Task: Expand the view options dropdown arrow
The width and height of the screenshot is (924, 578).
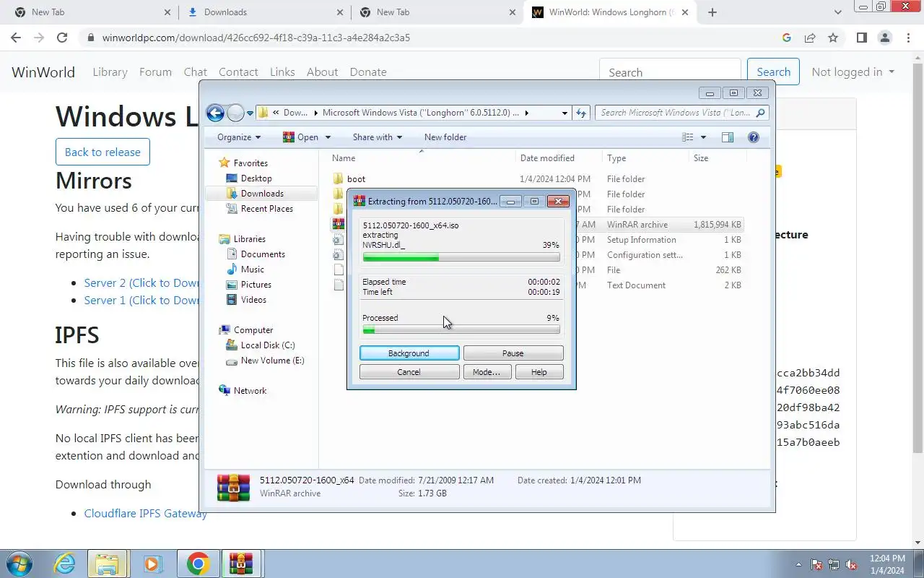Action: coord(703,137)
